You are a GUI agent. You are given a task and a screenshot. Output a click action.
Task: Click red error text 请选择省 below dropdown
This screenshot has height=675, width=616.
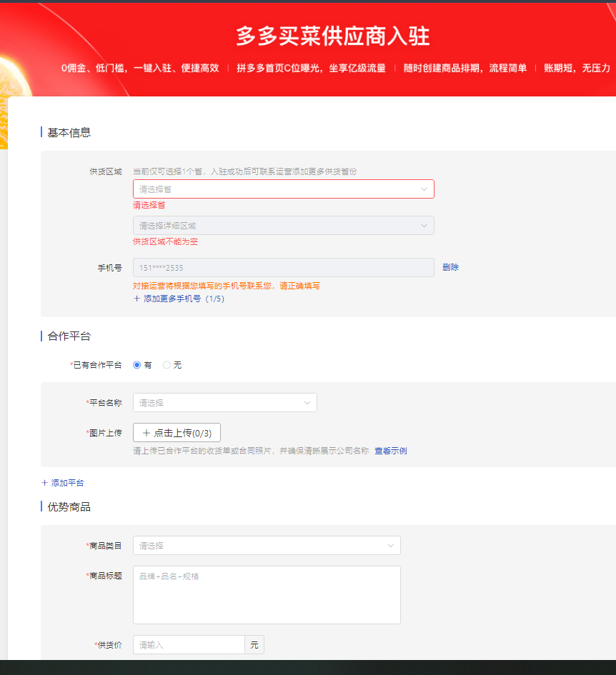tap(149, 205)
